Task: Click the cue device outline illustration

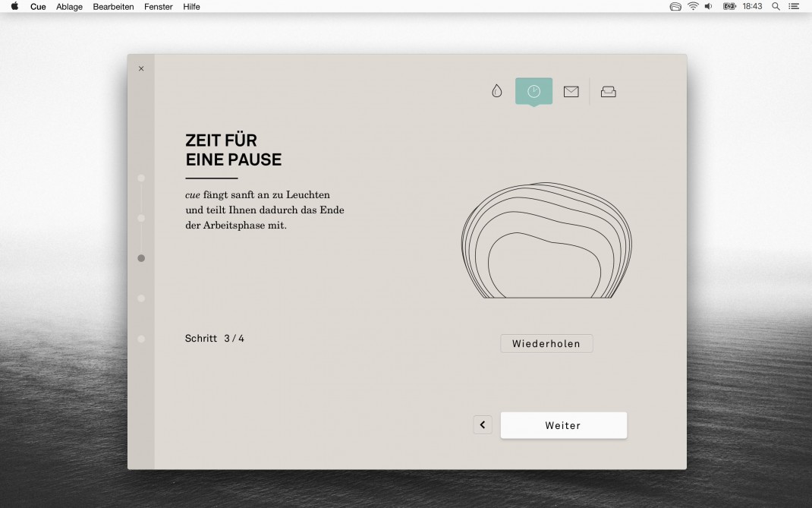Action: (546, 241)
